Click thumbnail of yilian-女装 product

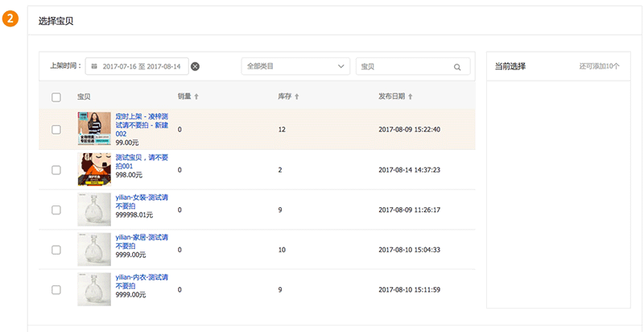(x=93, y=210)
